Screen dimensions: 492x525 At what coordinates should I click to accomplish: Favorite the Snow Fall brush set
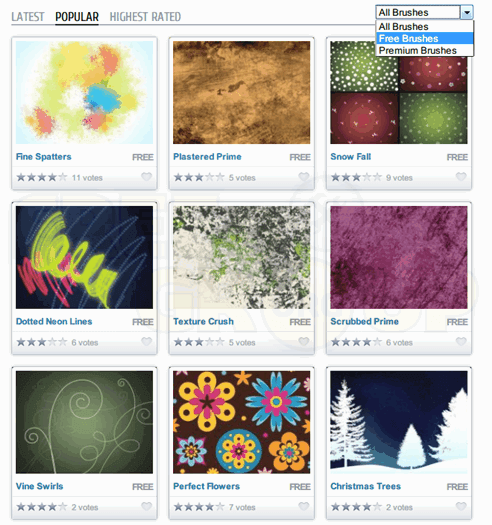(461, 176)
